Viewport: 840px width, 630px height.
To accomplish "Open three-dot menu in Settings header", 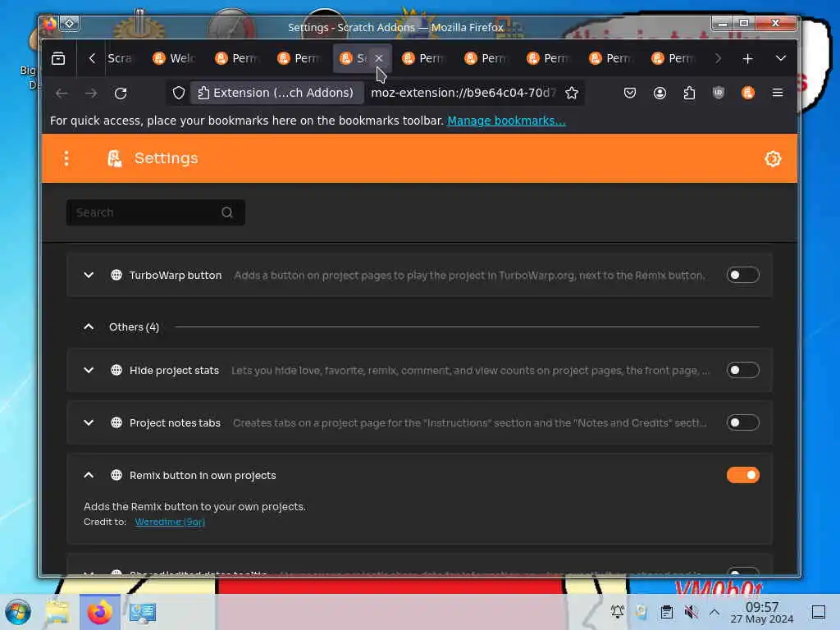I will point(66,158).
